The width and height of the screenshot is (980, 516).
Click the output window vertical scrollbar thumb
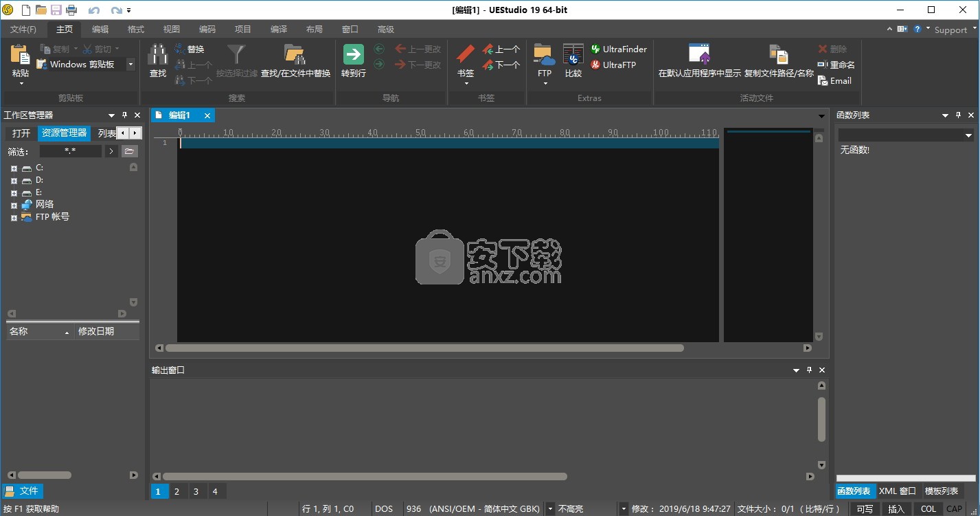coord(821,418)
